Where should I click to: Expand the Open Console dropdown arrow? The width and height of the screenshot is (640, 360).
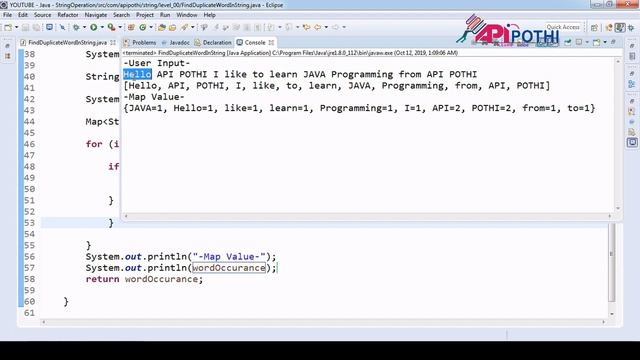(605, 42)
